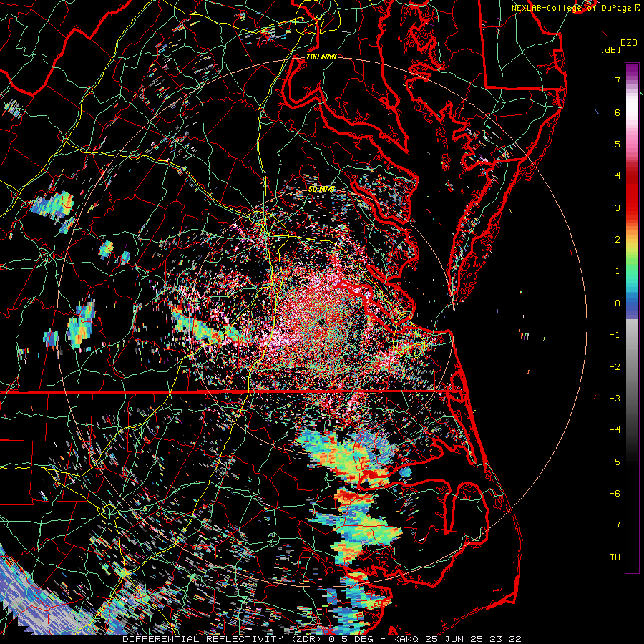This screenshot has height=644, width=644.
Task: Click the [dB] unit label
Action: click(x=611, y=49)
